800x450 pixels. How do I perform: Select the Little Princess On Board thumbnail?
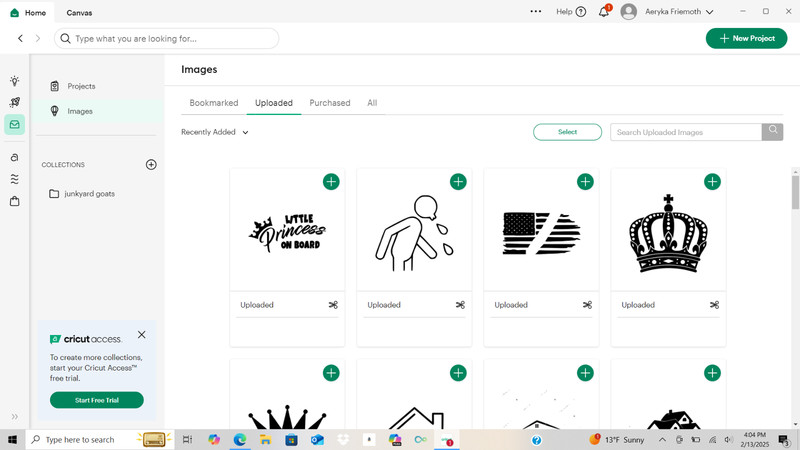click(x=287, y=234)
